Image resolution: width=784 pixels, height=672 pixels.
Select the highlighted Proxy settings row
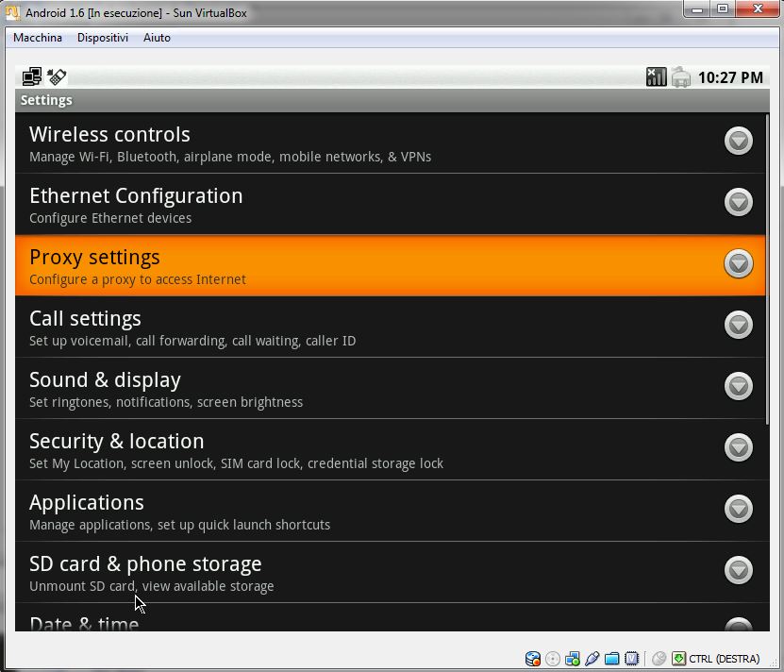pos(390,265)
